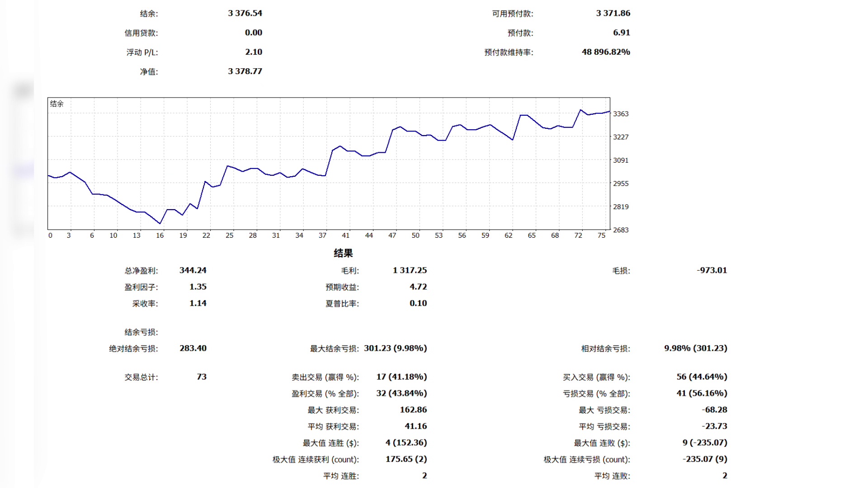Click x-axis tick label 16

tap(160, 235)
